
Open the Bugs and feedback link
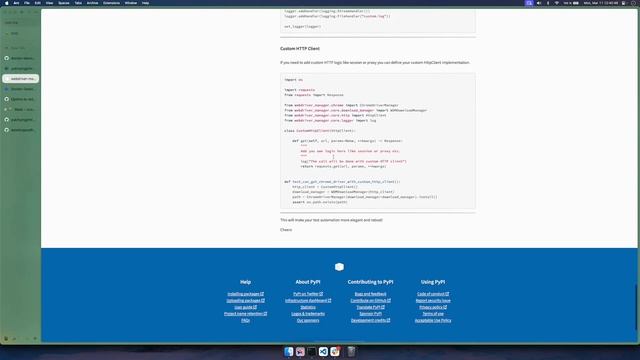pos(370,294)
